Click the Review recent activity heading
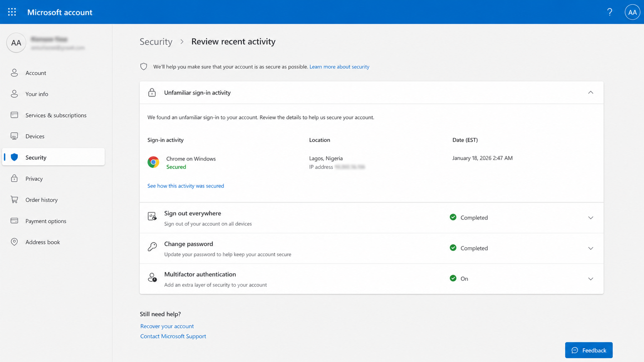 [233, 42]
